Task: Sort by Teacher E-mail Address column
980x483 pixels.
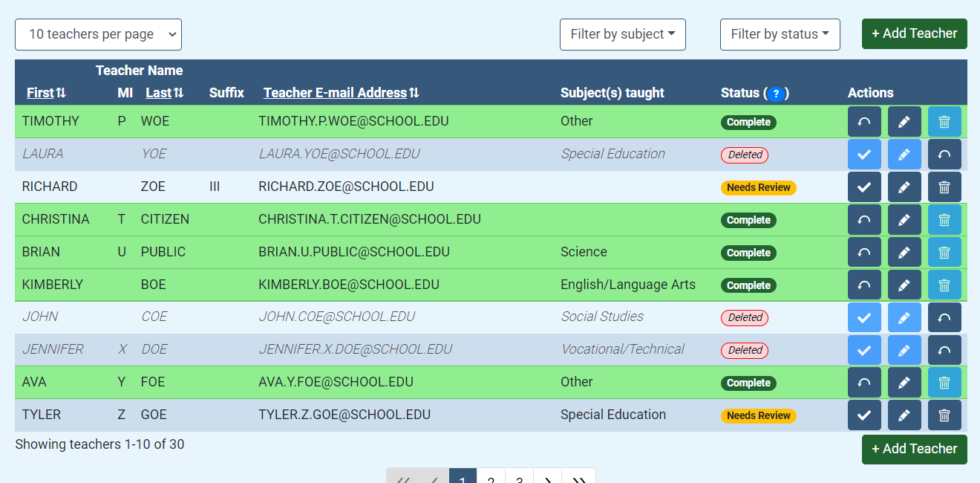Action: pos(342,93)
